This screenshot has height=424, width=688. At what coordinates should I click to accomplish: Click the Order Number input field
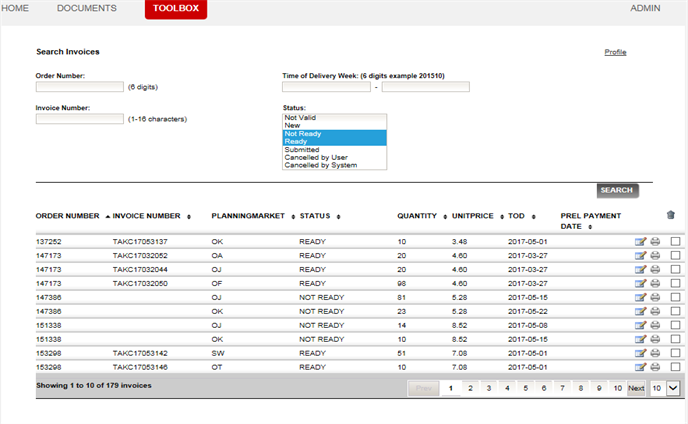[79, 87]
